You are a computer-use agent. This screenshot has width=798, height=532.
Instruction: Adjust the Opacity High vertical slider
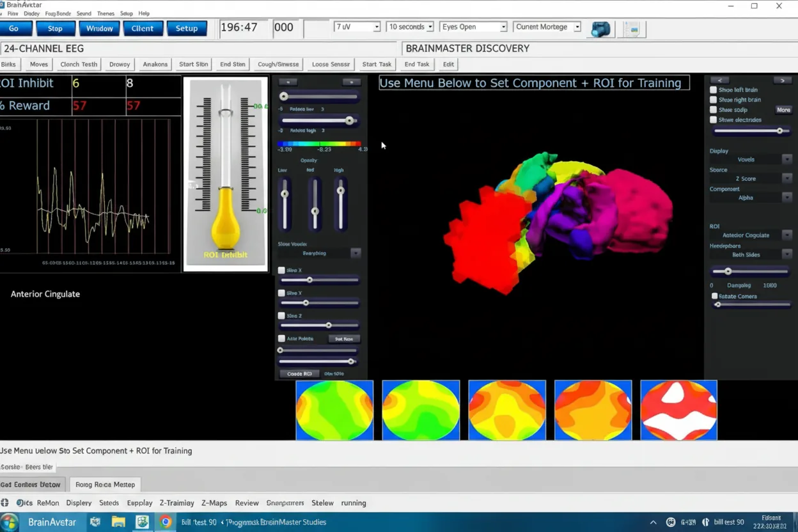coord(340,205)
